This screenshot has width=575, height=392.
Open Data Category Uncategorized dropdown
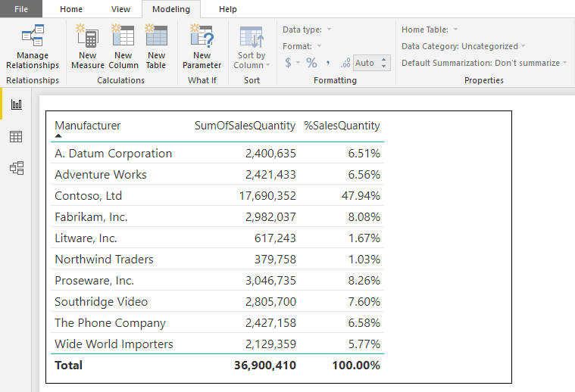[523, 46]
